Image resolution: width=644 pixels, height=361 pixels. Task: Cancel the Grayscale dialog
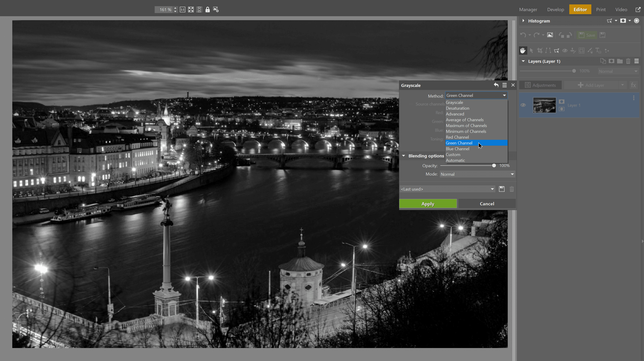point(487,204)
